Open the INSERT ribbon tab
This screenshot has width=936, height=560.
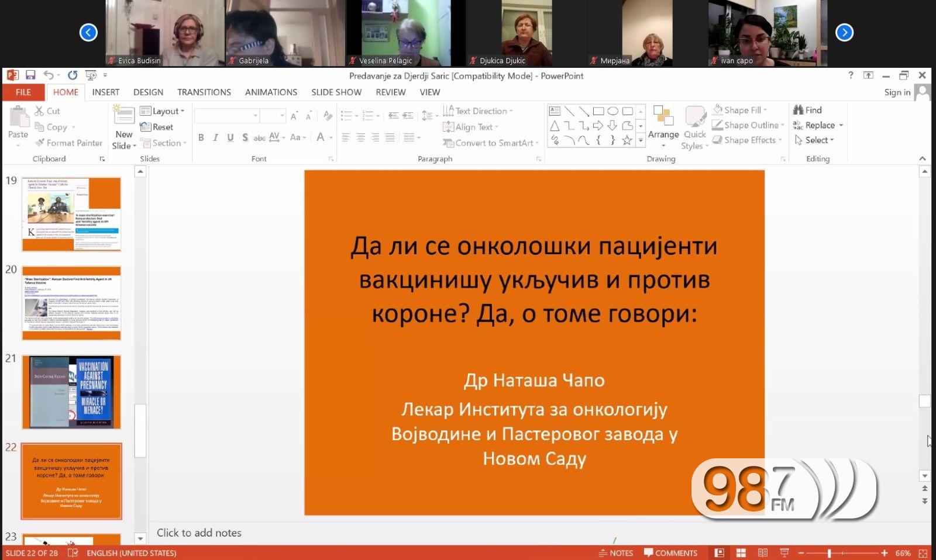point(105,92)
